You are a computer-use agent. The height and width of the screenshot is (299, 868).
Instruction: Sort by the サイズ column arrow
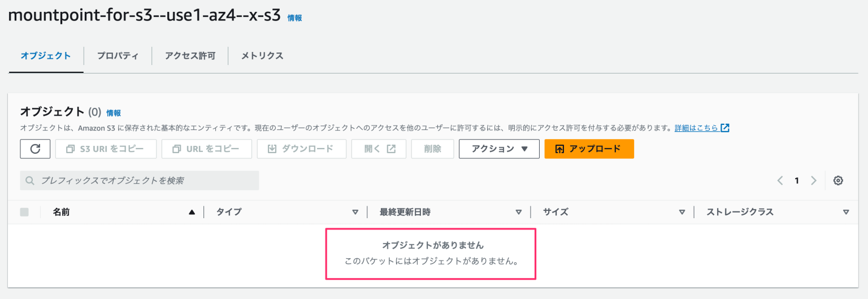point(682,213)
